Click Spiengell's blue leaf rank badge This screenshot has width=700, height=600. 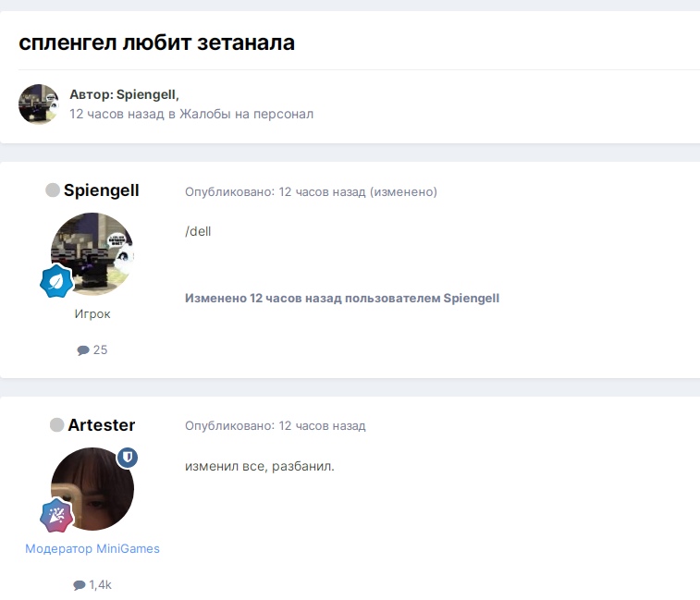point(55,281)
